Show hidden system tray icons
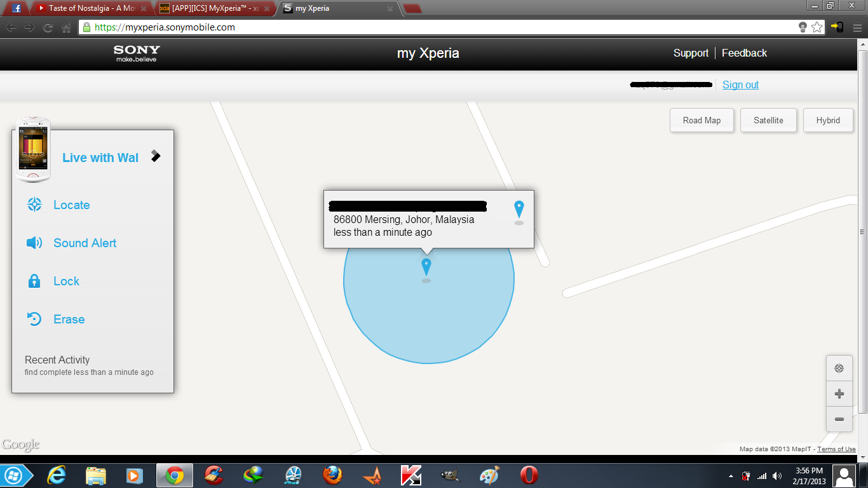Image resolution: width=868 pixels, height=488 pixels. pos(730,476)
